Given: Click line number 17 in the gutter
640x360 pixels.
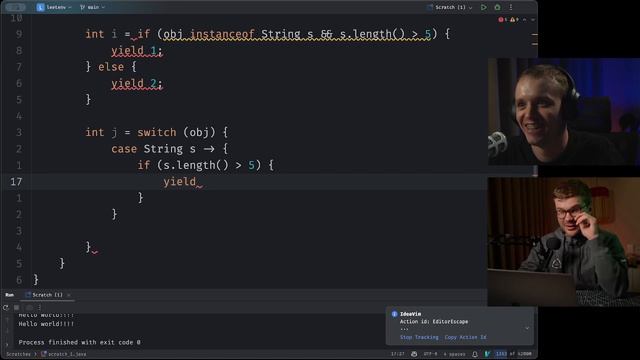Looking at the screenshot, I should click(x=16, y=182).
